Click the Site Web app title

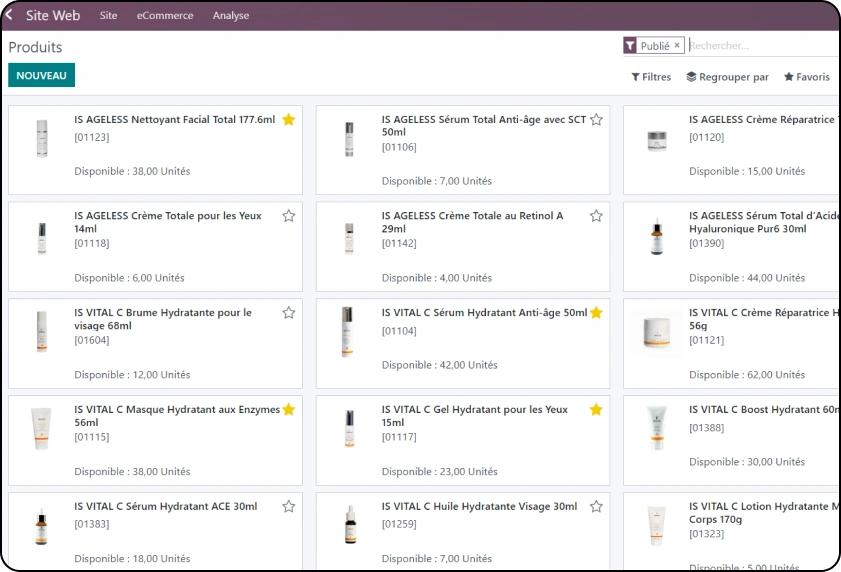click(53, 16)
